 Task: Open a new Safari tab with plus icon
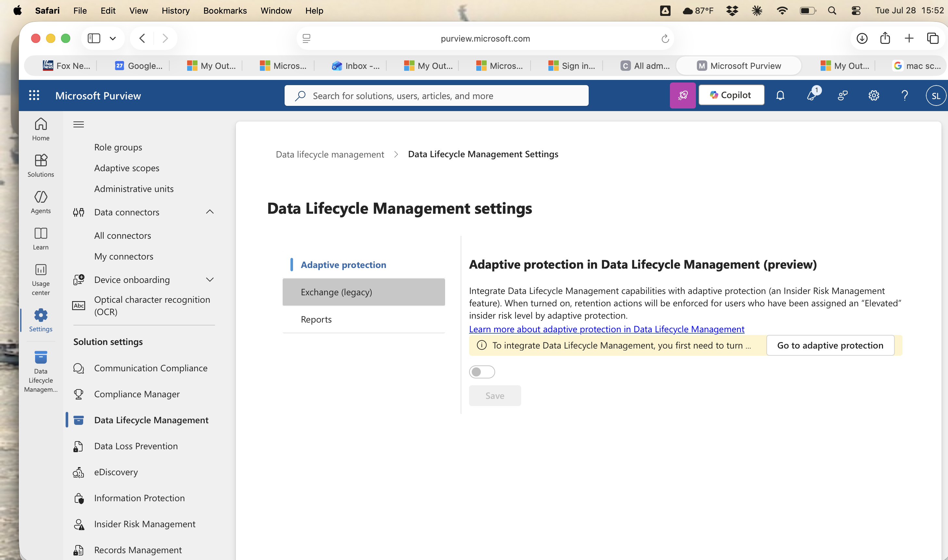pos(909,38)
